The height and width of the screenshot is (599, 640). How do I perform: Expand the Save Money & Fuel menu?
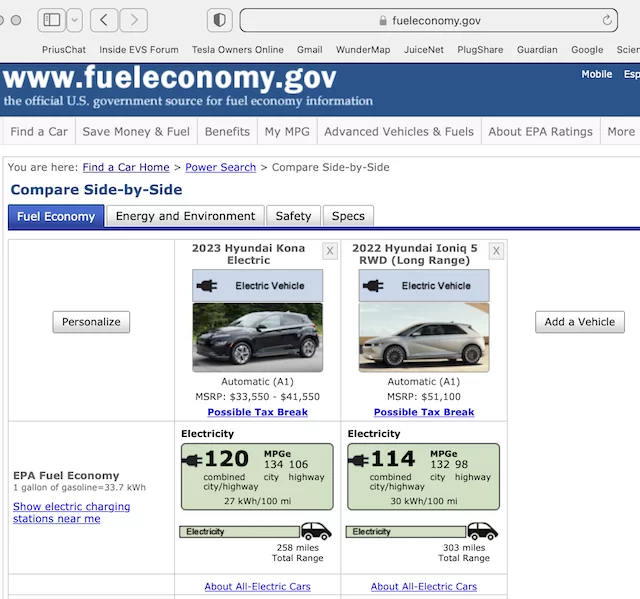pos(136,132)
